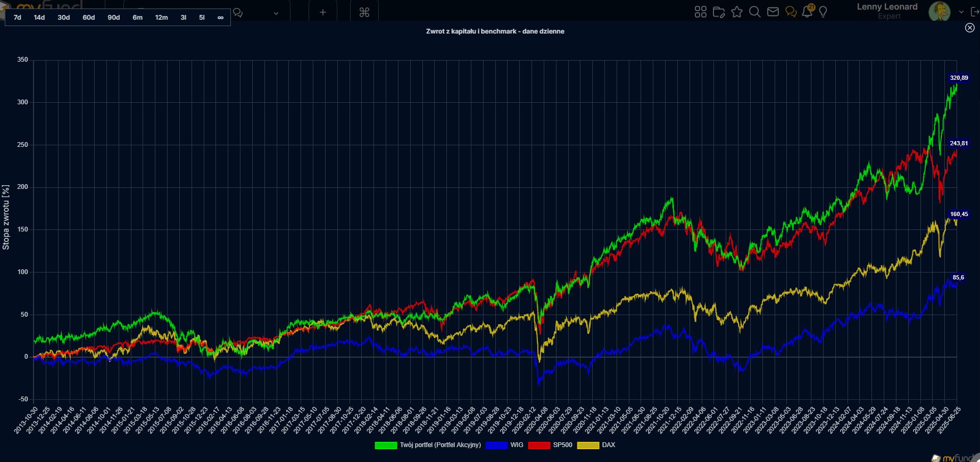
Task: Click the green Twój portfel legend swatch
Action: [386, 445]
